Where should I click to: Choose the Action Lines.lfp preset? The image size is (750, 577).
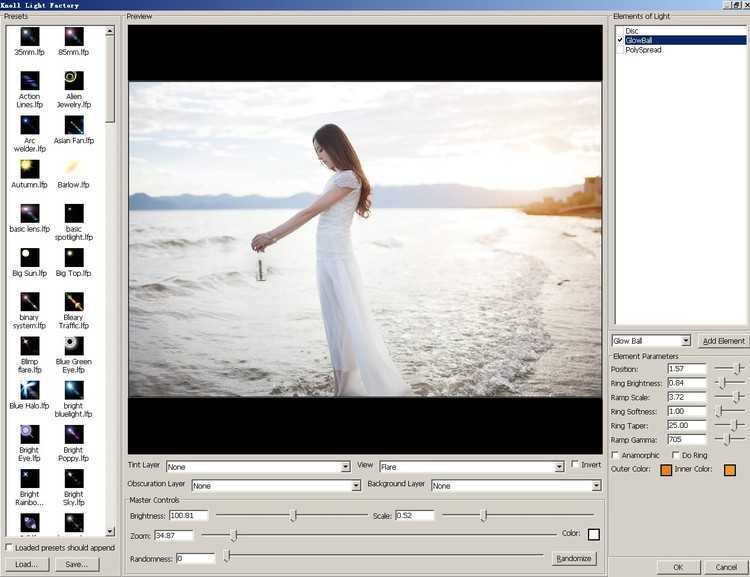[30, 81]
